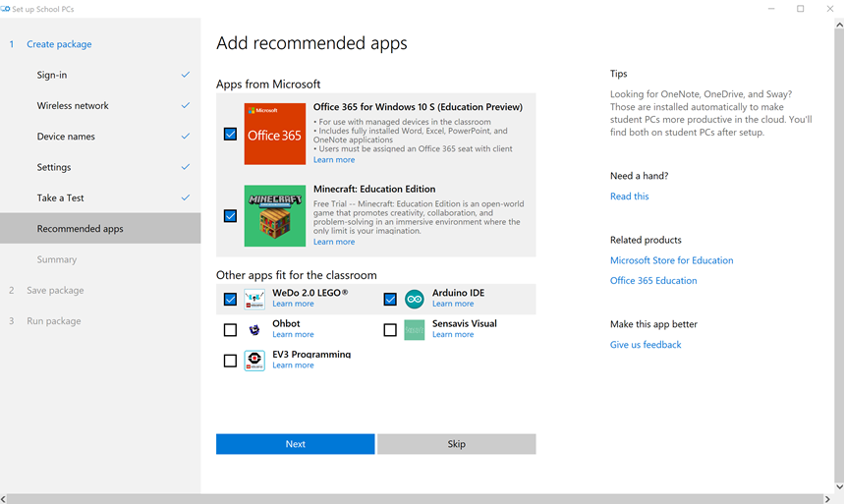The width and height of the screenshot is (845, 504).
Task: Uncheck the Office 365 for Windows 10 S checkbox
Action: click(230, 134)
